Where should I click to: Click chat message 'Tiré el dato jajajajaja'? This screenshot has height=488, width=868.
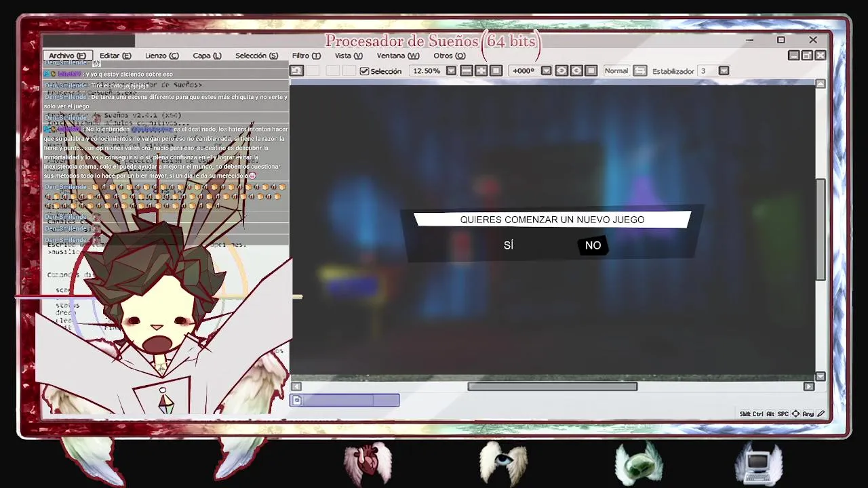click(119, 85)
